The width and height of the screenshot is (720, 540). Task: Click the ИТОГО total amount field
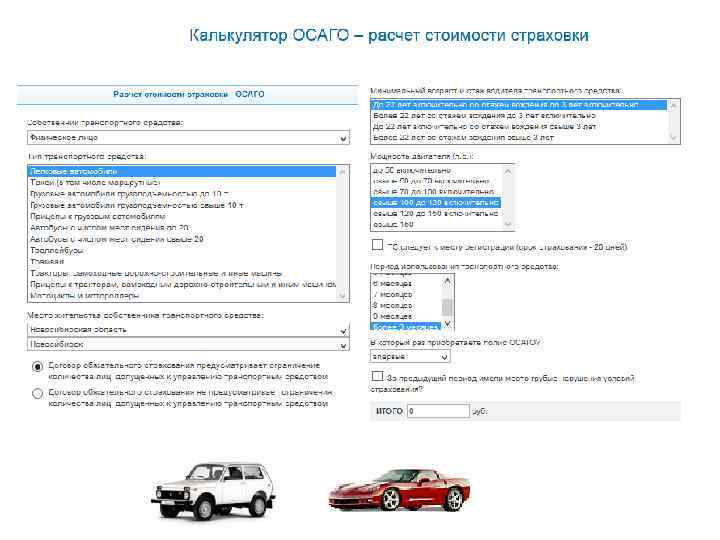[439, 411]
